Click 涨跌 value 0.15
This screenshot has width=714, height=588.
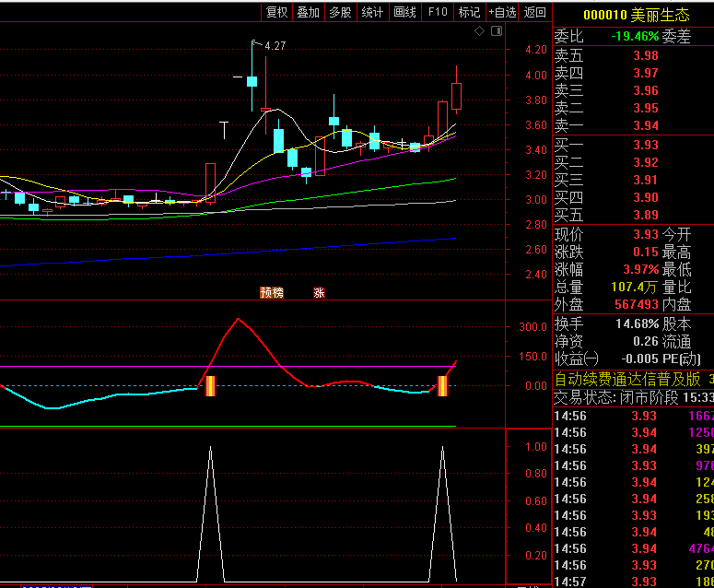(646, 252)
